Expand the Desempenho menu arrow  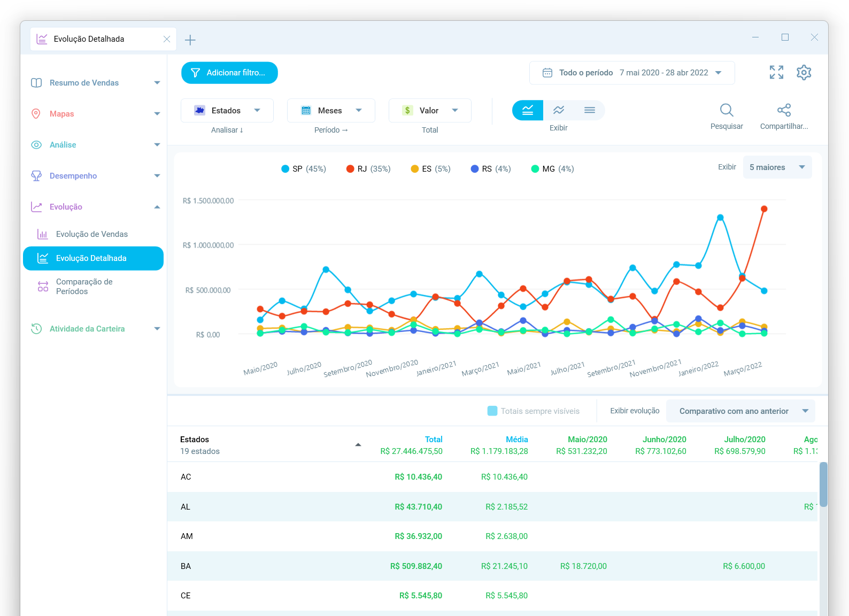pos(157,176)
